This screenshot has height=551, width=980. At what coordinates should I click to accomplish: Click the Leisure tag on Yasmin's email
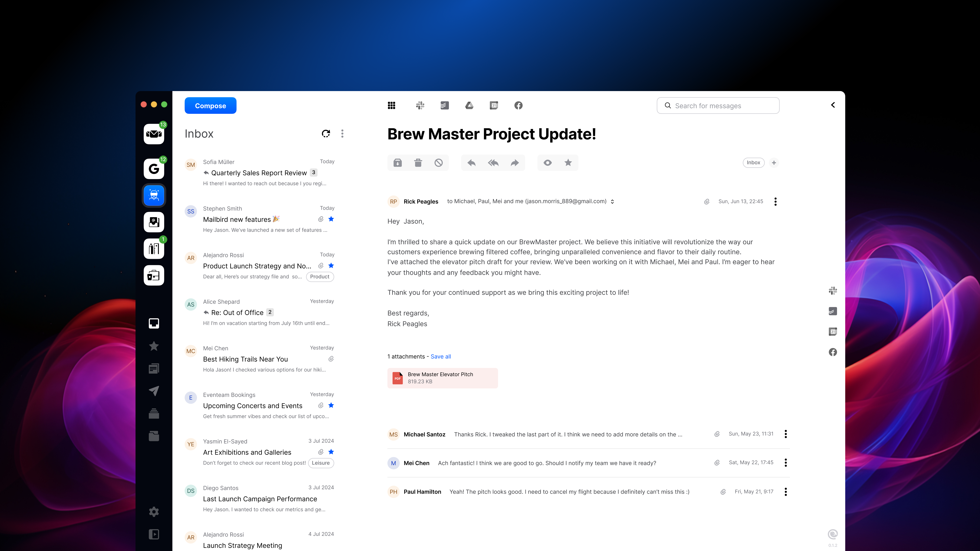[321, 463]
